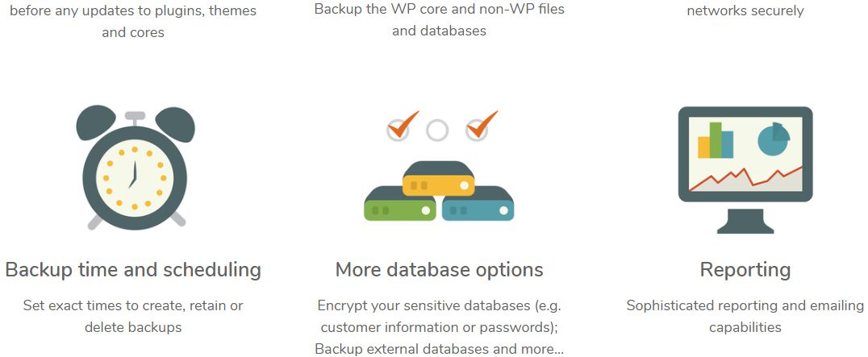Click the left checked circle above the servers

pos(398,129)
